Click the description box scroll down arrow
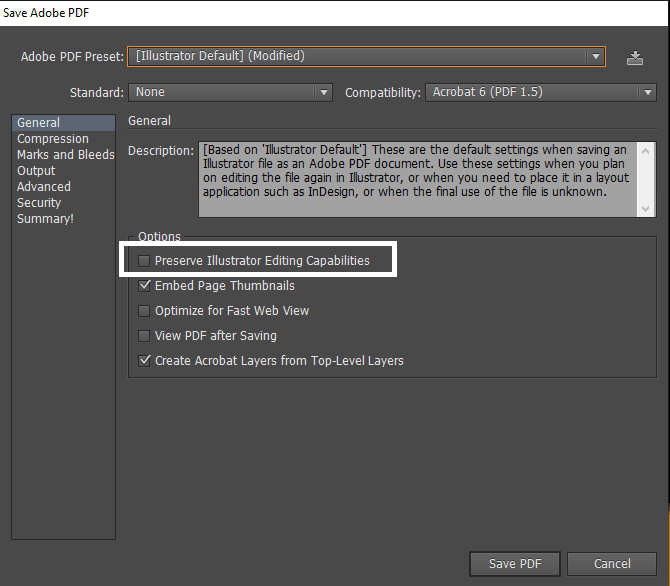The width and height of the screenshot is (670, 586). coord(646,209)
